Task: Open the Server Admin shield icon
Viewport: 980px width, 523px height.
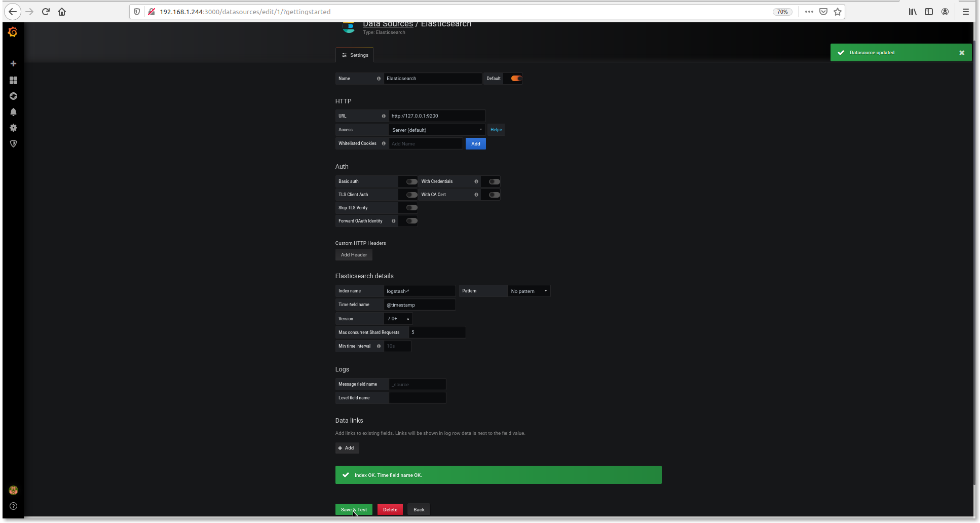Action: click(13, 143)
